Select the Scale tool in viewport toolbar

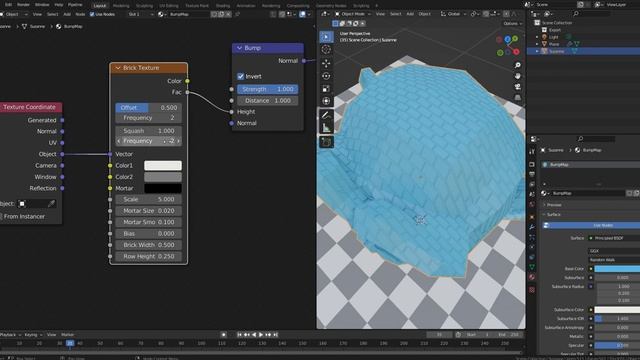click(x=326, y=89)
